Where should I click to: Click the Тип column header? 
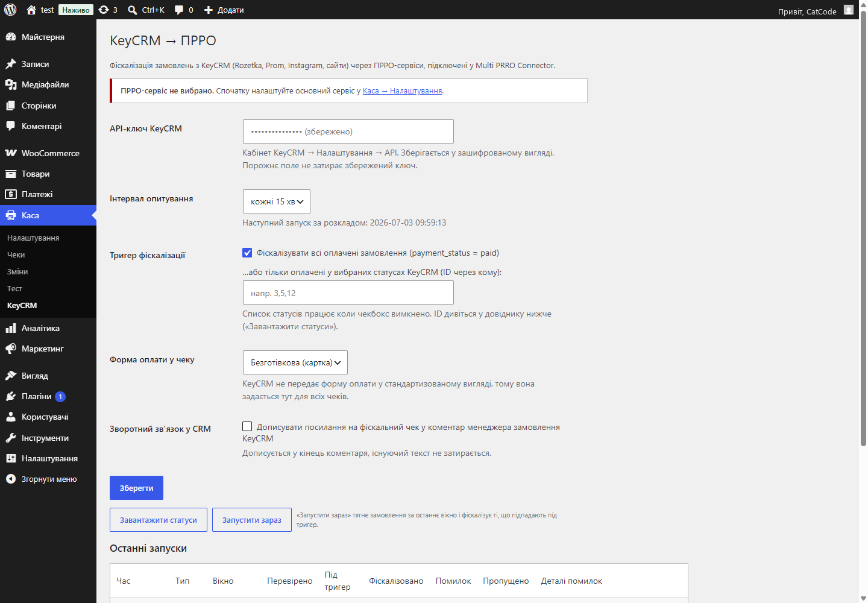click(x=183, y=581)
